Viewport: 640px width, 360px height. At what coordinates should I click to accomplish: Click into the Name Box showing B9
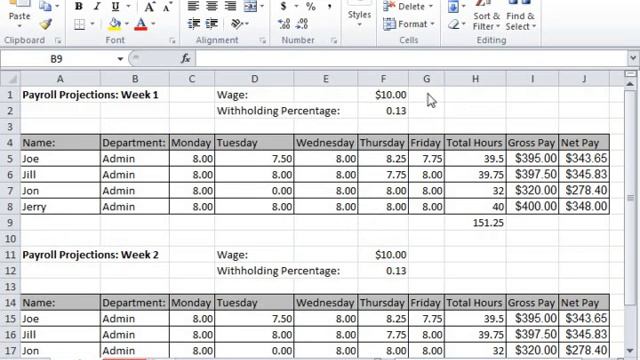(x=57, y=59)
